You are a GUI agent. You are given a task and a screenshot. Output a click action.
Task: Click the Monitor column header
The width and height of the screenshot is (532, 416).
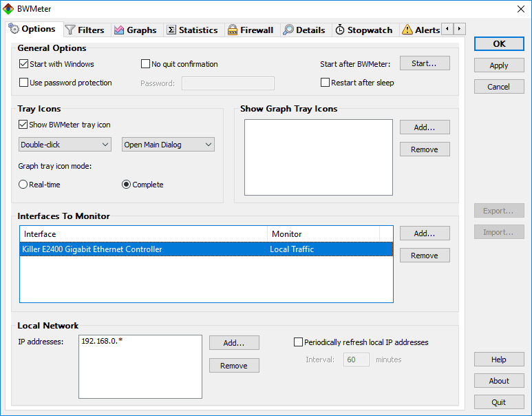coord(323,234)
